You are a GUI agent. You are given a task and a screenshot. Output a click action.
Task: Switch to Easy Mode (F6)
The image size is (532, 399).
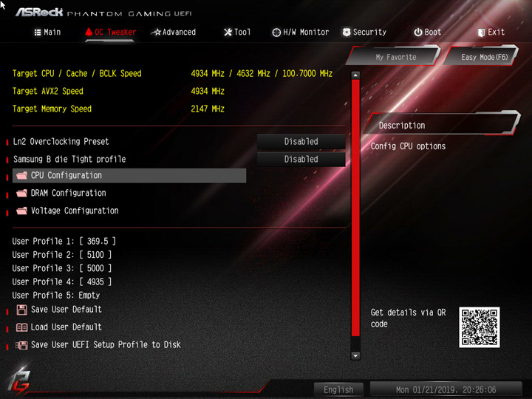point(484,57)
